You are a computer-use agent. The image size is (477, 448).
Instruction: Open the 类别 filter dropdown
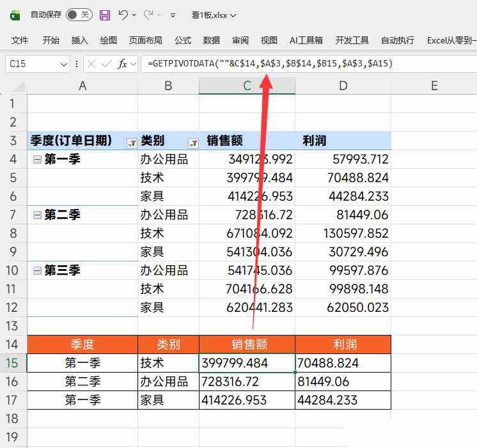pos(192,143)
